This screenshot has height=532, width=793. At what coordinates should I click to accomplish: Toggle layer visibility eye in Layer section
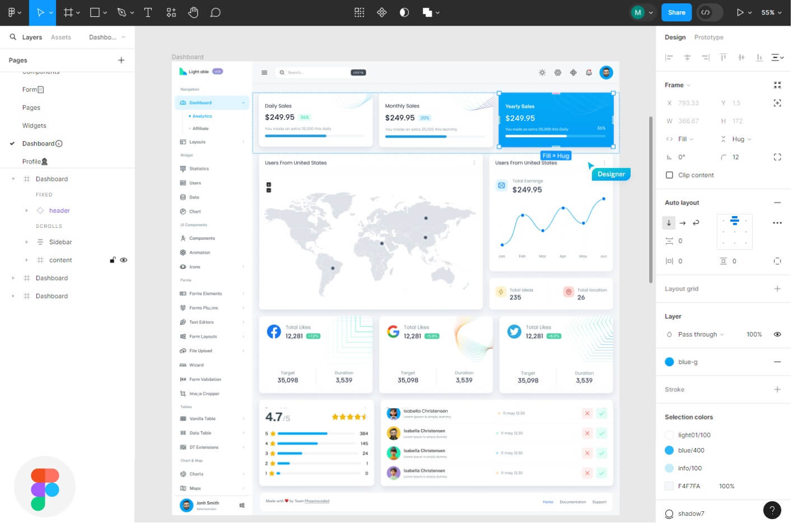(777, 335)
